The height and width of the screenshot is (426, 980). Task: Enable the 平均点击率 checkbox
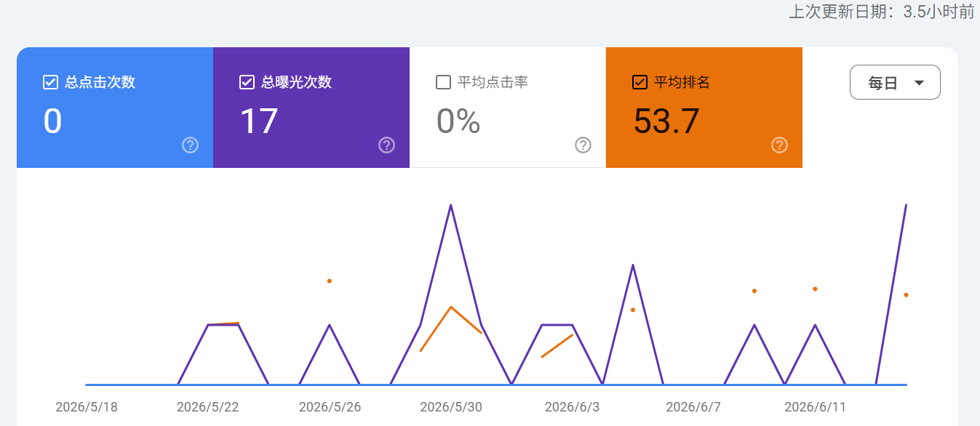[x=443, y=82]
